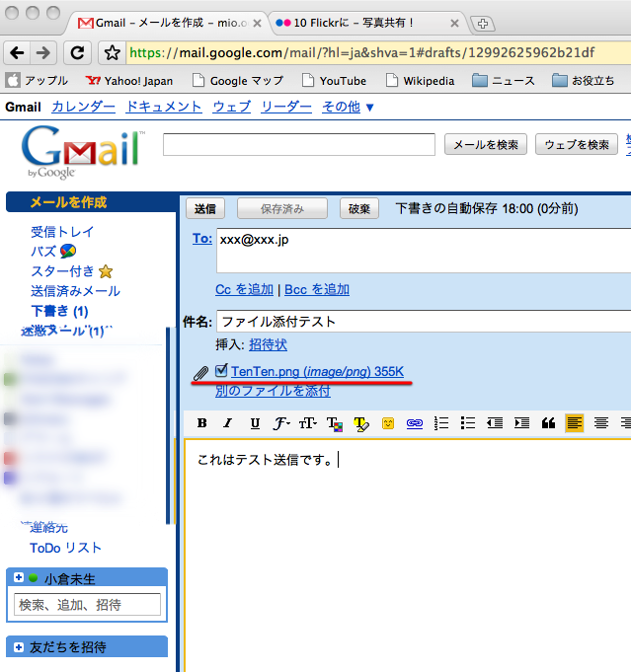
Task: Open 受信トレイ inbox
Action: click(x=62, y=232)
